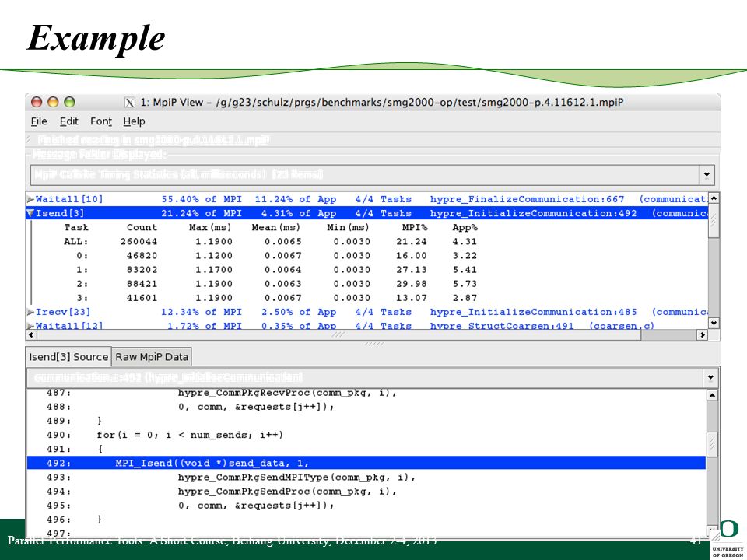Click the "MPI%" column header
This screenshot has height=560, width=747.
[415, 228]
